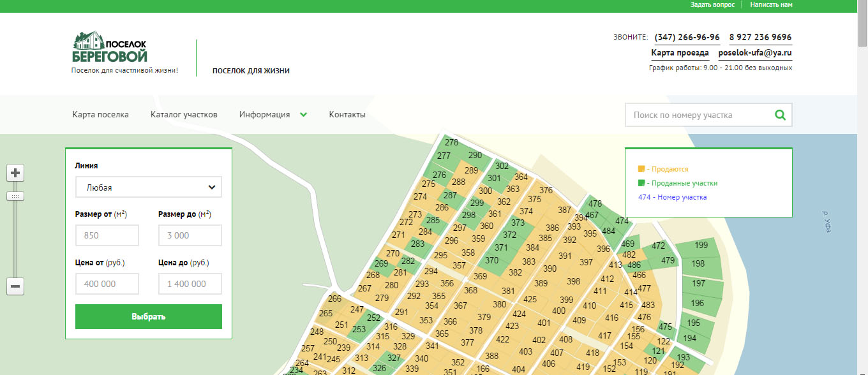Viewport: 868px width, 375px height.
Task: Expand the Информация menu chevron
Action: [304, 115]
